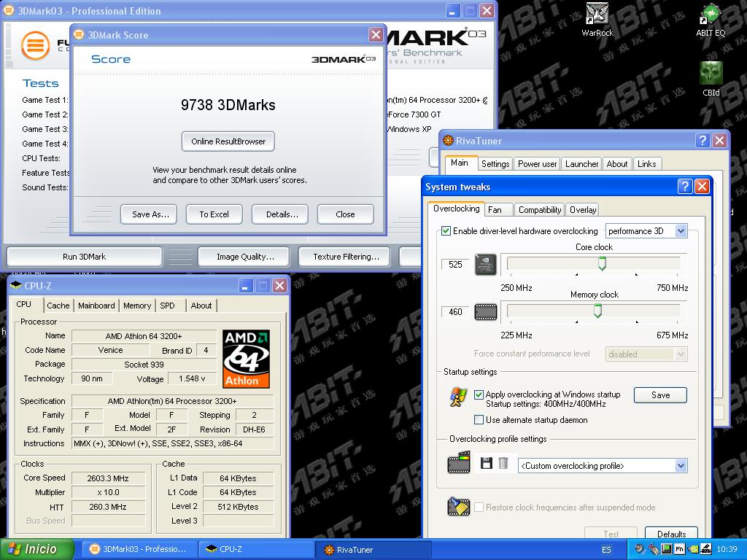Click the Memory clock slider handle
Screen dimensions: 747x560
coord(597,311)
